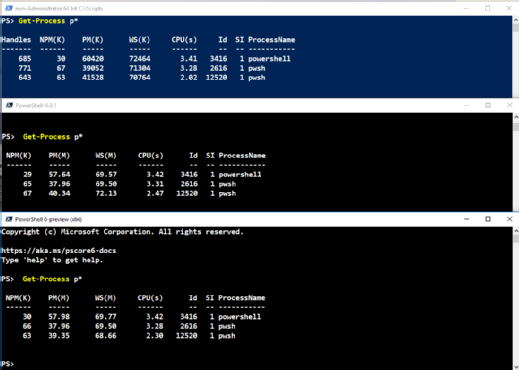Screen dimensions: 519x370
Task: Click the PowerShell icon in the top window title bar
Action: click(x=9, y=8)
